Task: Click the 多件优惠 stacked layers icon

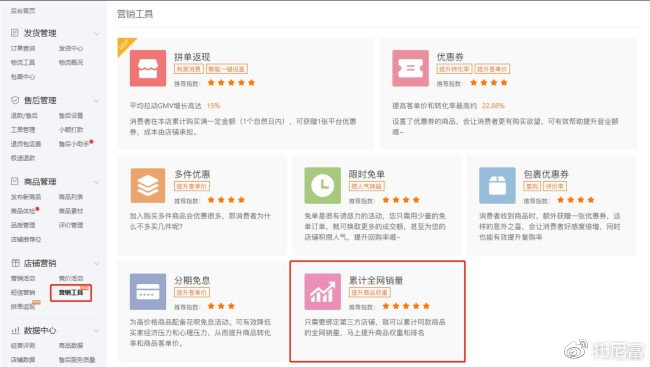Action: 148,185
